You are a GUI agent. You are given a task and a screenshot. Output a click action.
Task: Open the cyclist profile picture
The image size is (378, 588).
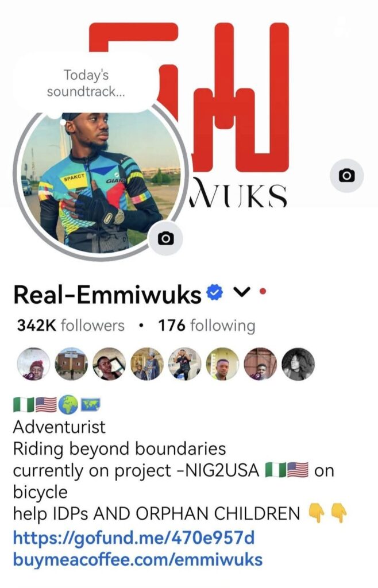tap(101, 181)
